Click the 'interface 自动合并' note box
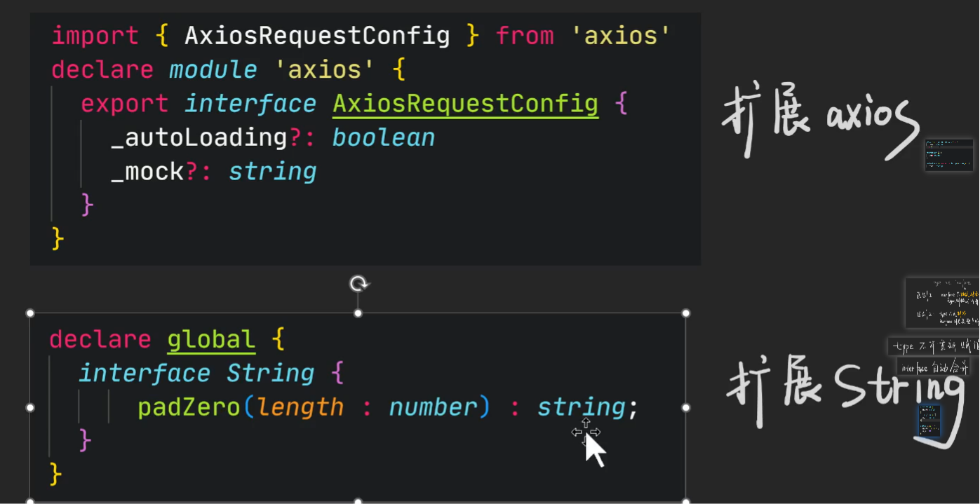Image resolution: width=980 pixels, height=504 pixels. pyautogui.click(x=934, y=367)
